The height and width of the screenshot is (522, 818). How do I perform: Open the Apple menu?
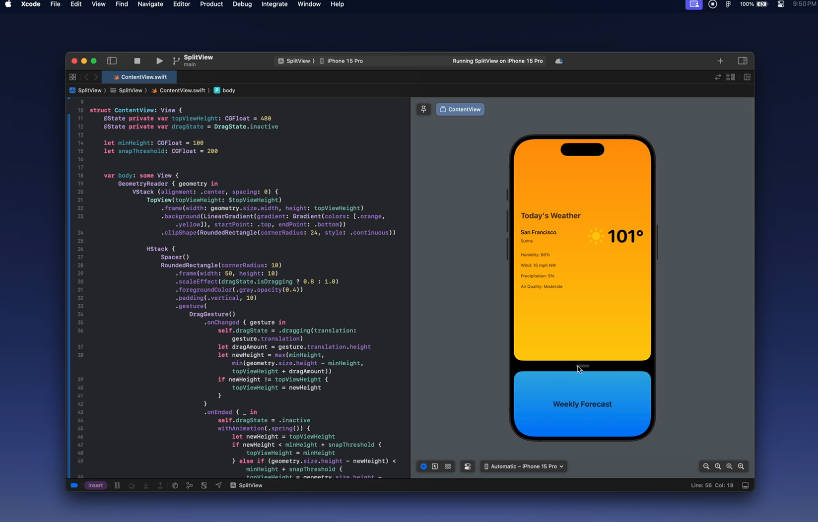[8, 4]
